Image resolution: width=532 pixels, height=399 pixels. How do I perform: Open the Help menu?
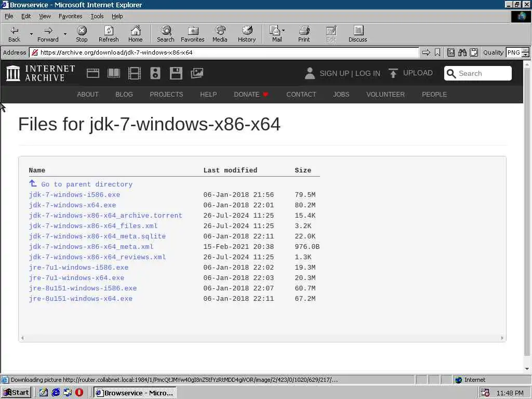(x=117, y=16)
